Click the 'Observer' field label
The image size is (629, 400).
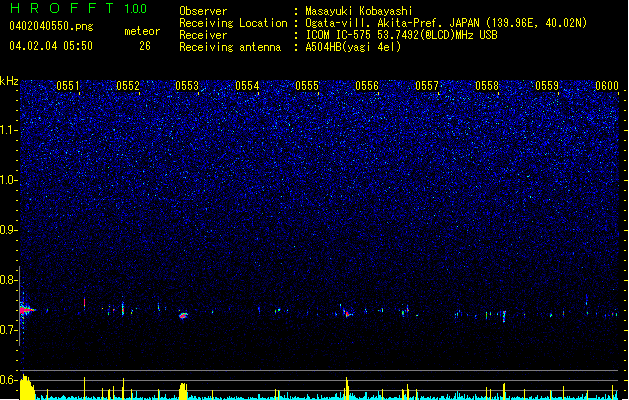click(203, 11)
